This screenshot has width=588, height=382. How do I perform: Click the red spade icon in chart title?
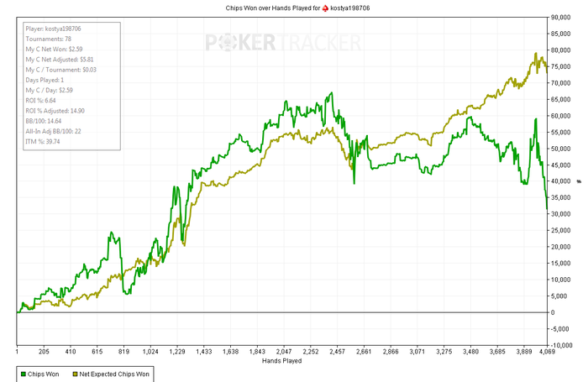pyautogui.click(x=325, y=8)
